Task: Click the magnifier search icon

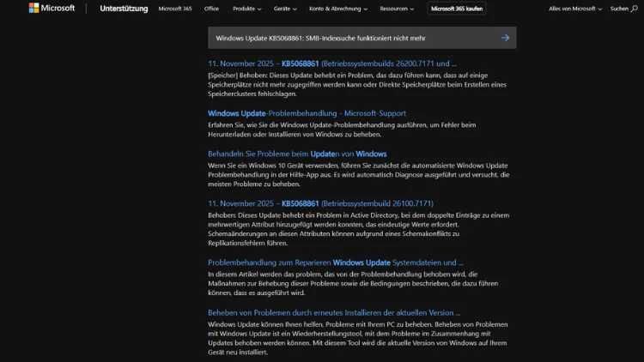Action: click(x=635, y=9)
